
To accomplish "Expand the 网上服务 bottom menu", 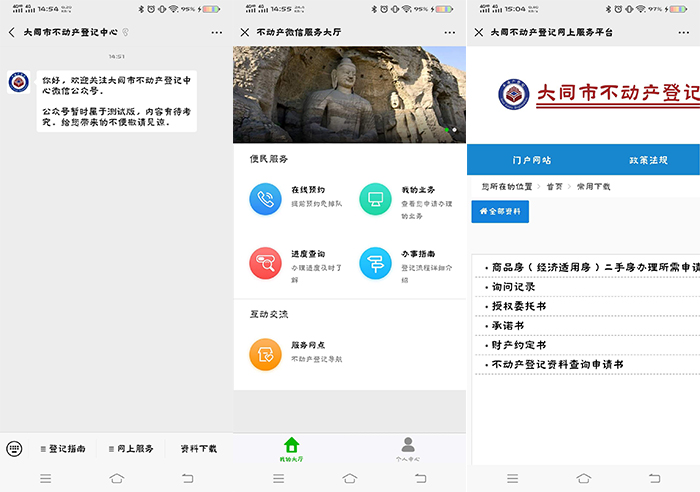I will [x=129, y=449].
